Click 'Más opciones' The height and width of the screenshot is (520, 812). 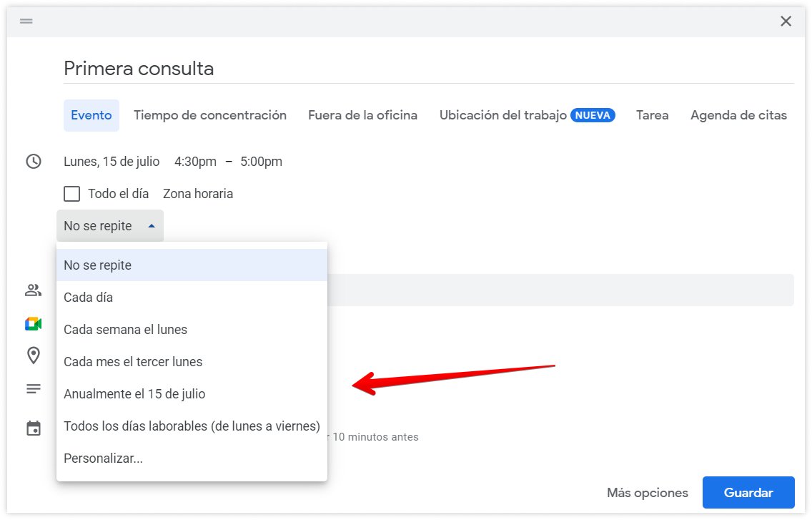[x=648, y=493]
